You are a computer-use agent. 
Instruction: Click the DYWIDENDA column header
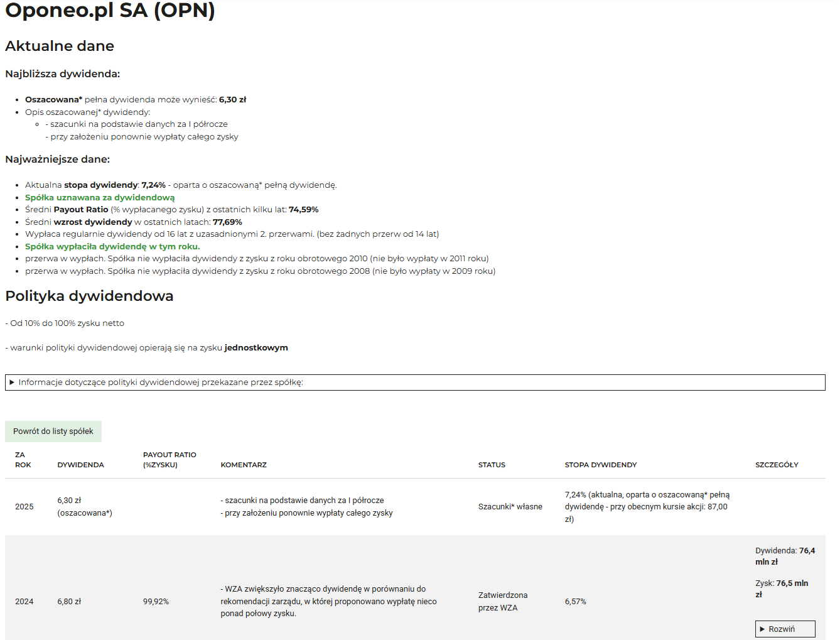80,465
